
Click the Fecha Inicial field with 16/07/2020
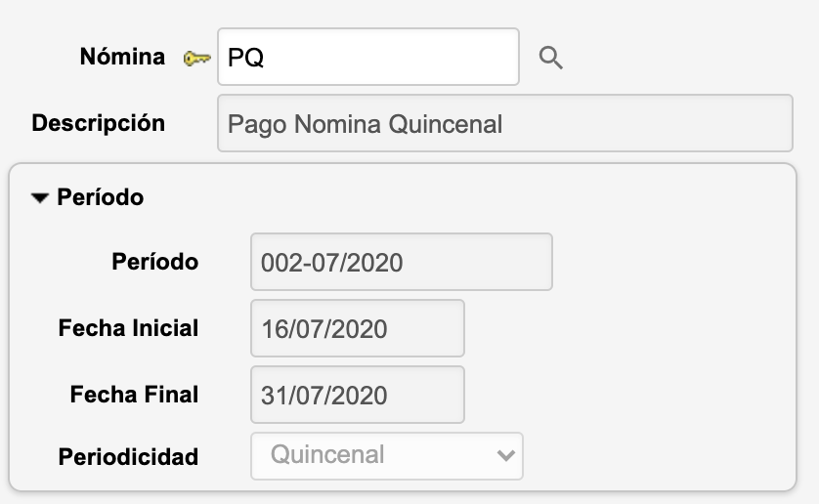pos(357,328)
